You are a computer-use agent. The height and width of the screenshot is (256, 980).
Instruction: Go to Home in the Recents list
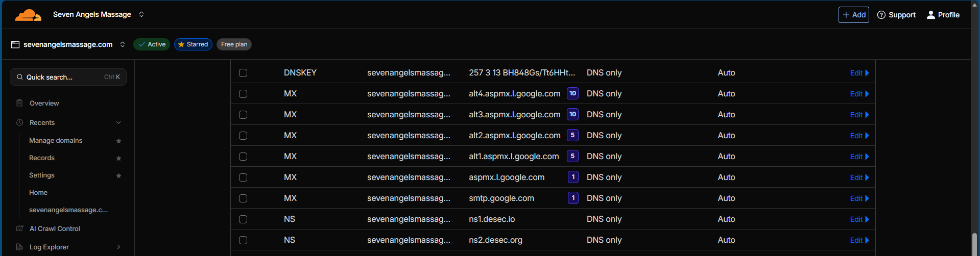pyautogui.click(x=38, y=193)
